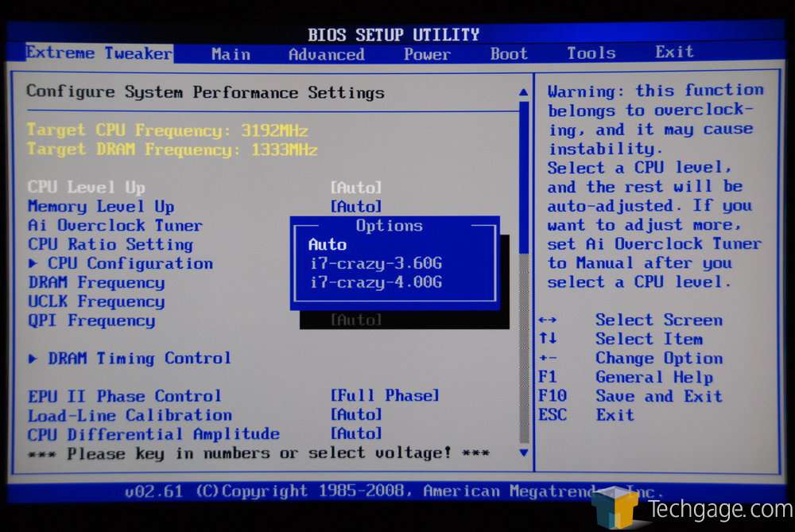Image resolution: width=795 pixels, height=532 pixels.
Task: Open the Main tab
Action: [231, 54]
